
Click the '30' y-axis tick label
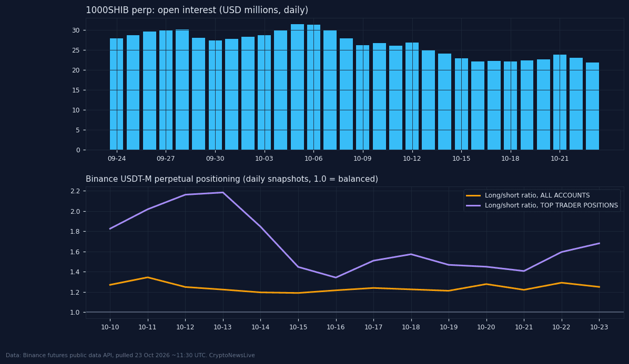click(76, 30)
